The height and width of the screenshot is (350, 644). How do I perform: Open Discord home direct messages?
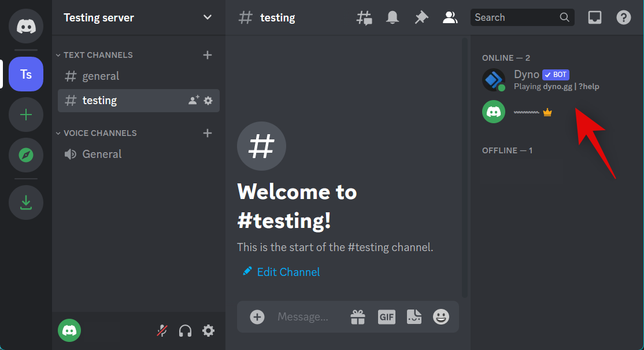click(x=26, y=26)
